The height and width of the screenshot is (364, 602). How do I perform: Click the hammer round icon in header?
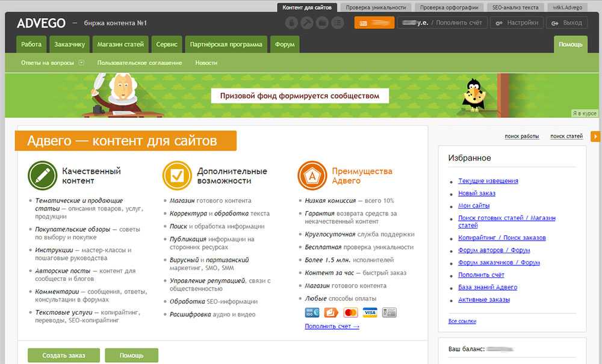tap(307, 23)
